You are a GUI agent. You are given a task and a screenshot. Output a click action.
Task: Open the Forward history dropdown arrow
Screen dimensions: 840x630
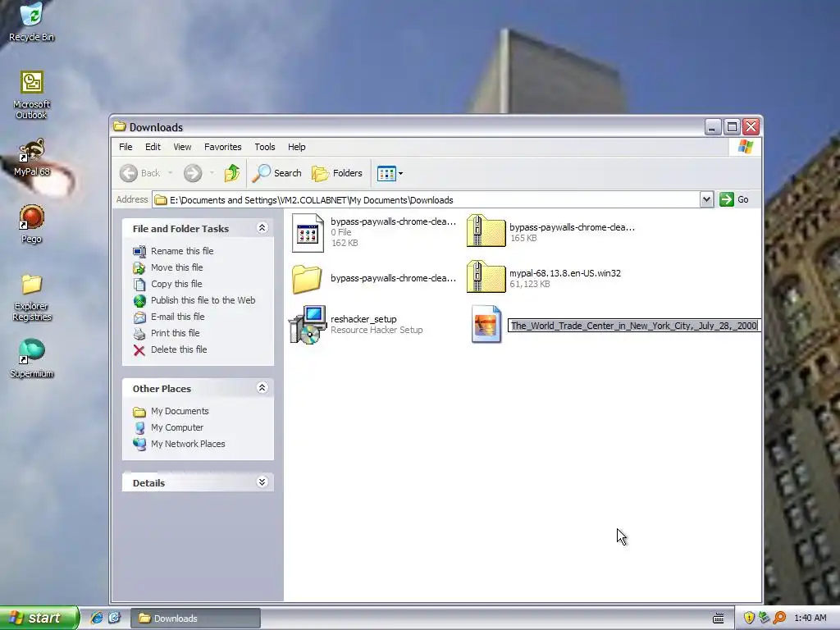pos(212,173)
